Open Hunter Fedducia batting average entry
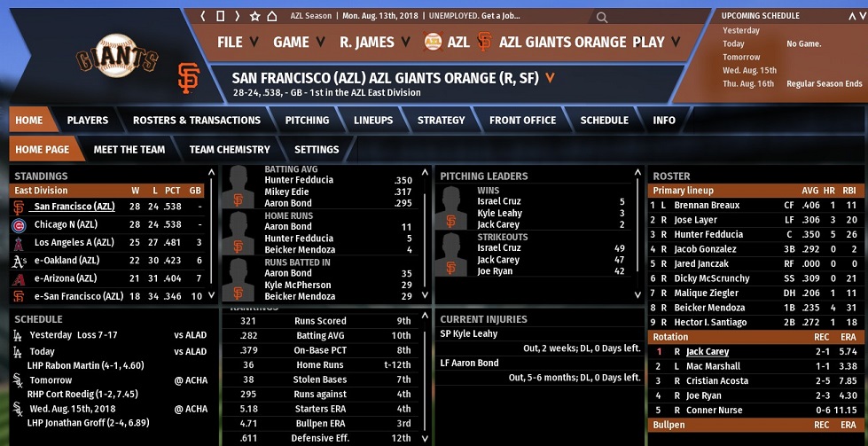This screenshot has height=446, width=868. point(299,180)
